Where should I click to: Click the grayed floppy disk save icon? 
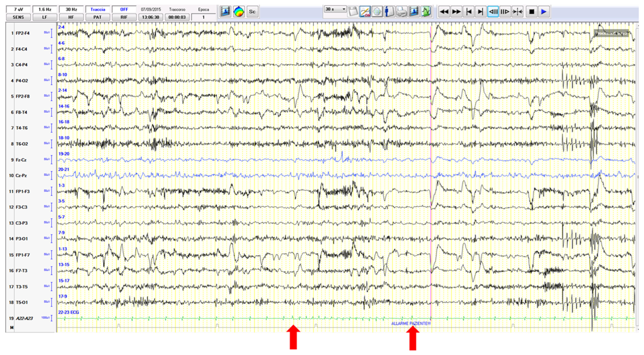click(x=353, y=12)
